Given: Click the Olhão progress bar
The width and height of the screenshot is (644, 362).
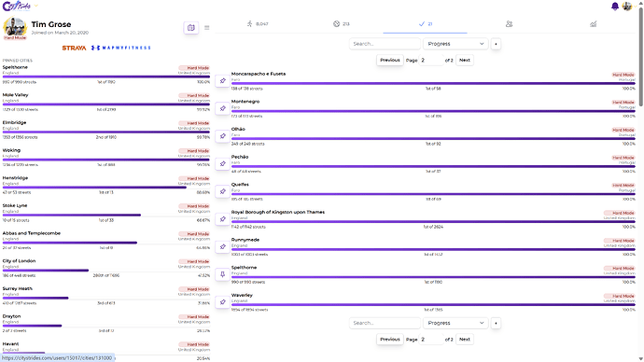Looking at the screenshot, I should tap(433, 139).
